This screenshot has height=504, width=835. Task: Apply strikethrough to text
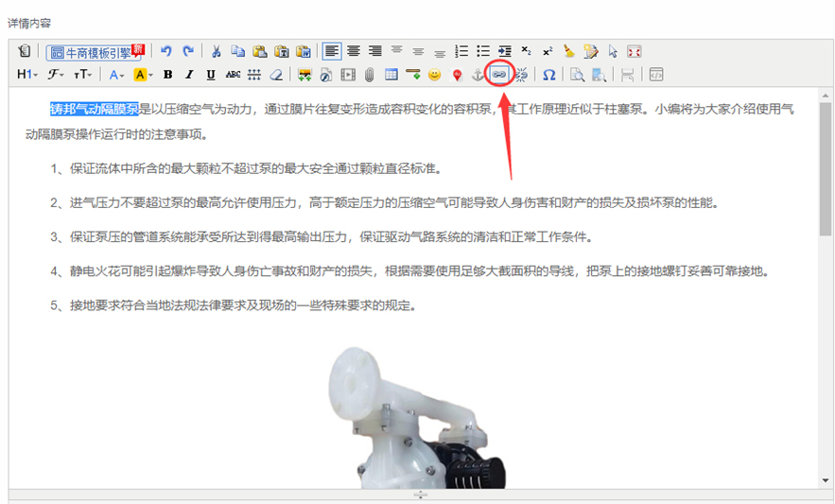(233, 75)
